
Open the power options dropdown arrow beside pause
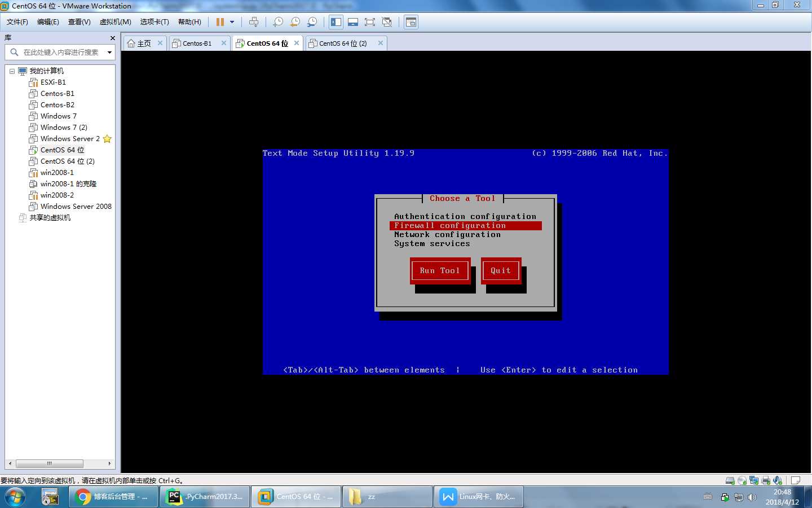232,22
